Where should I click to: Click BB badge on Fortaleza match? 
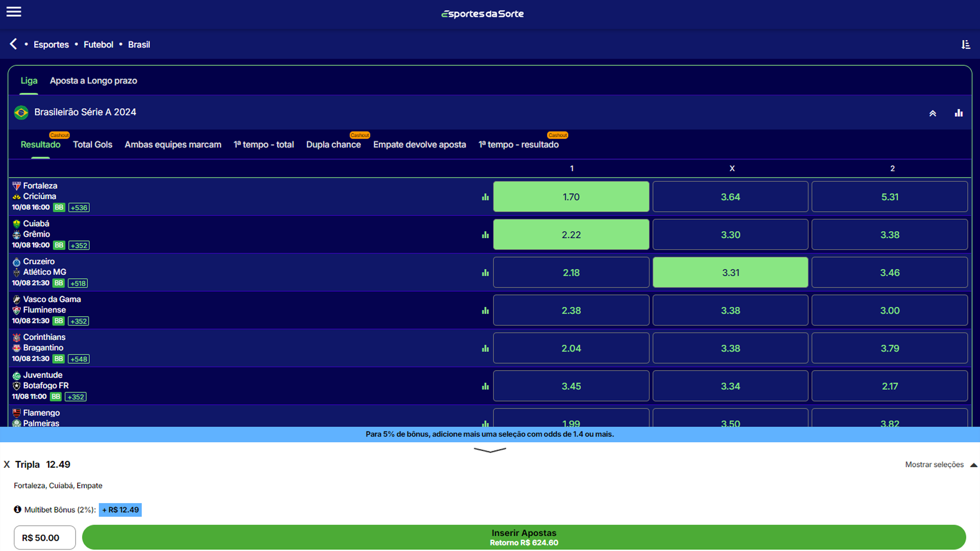click(x=59, y=207)
